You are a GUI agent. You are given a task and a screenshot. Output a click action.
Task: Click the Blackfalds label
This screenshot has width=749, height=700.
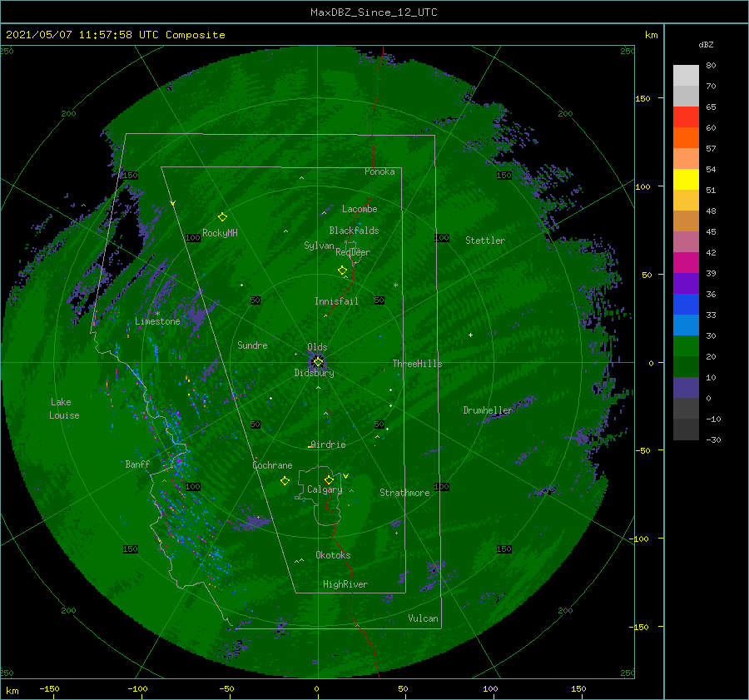point(354,231)
